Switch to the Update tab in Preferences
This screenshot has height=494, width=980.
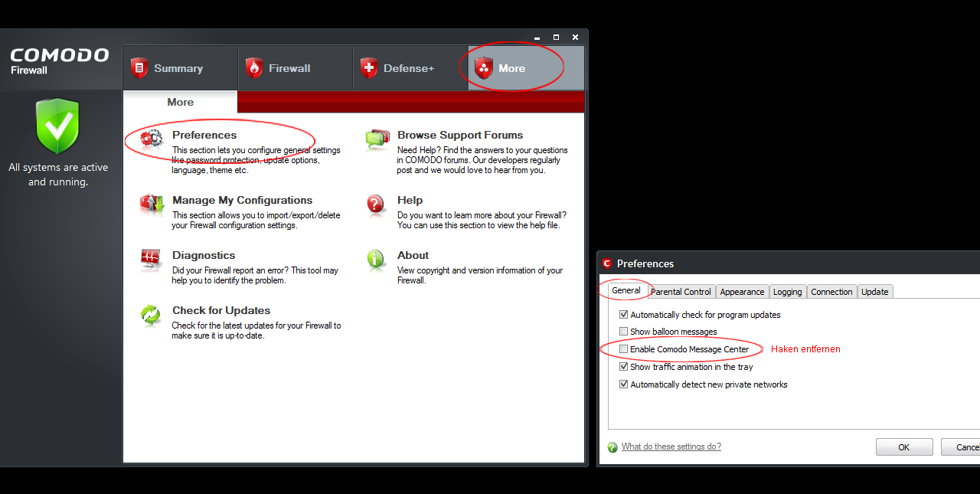[x=874, y=292]
